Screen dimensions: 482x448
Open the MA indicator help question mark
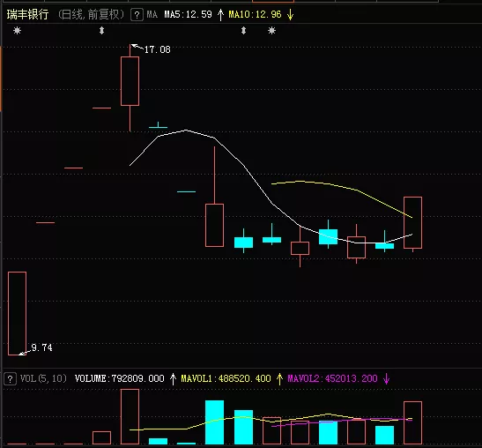137,15
